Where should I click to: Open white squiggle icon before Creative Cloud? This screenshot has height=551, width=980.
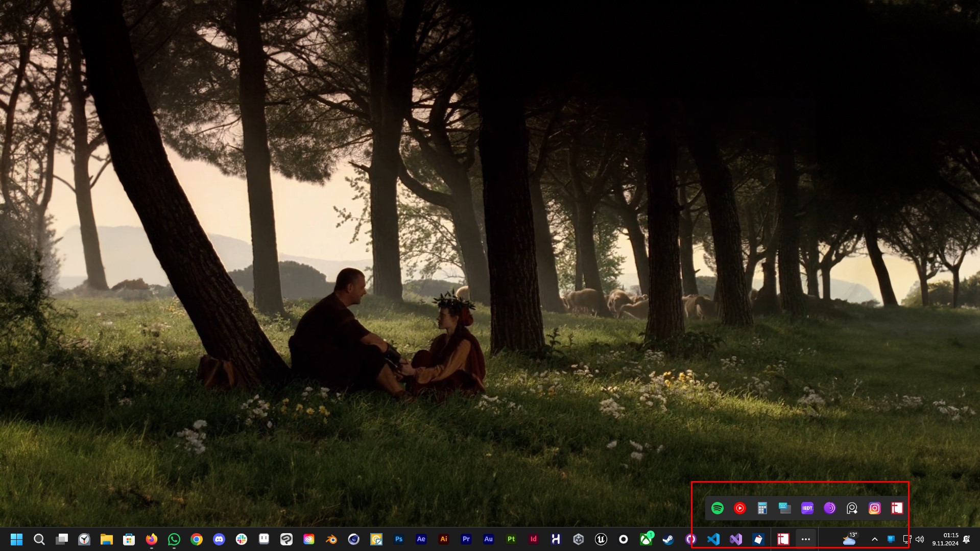tap(286, 539)
